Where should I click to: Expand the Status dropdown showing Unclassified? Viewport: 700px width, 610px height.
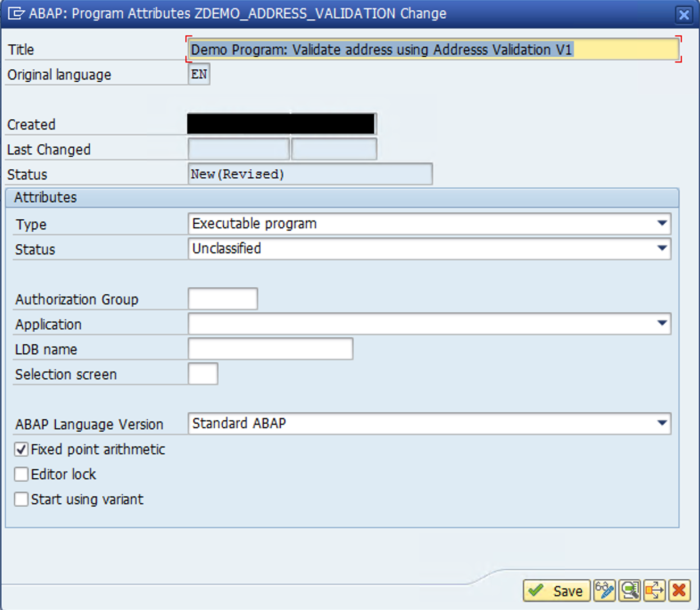tap(662, 249)
